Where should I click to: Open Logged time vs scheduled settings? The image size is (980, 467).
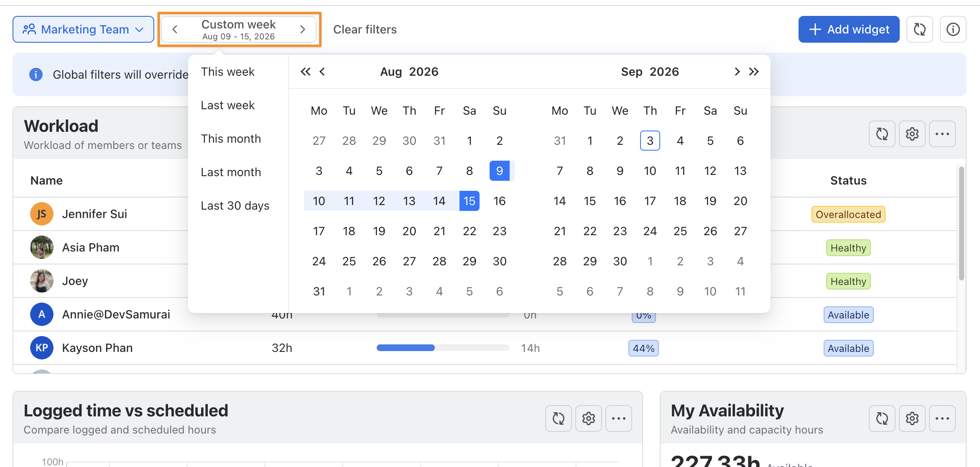click(x=588, y=418)
